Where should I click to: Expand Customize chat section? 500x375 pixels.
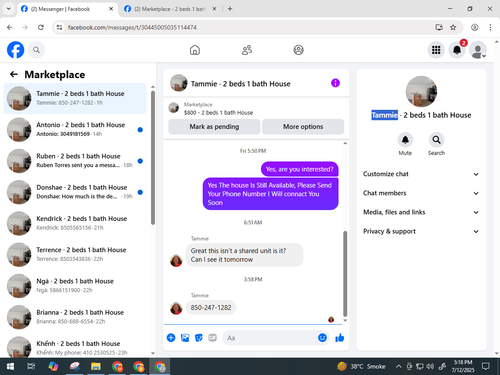click(x=421, y=174)
